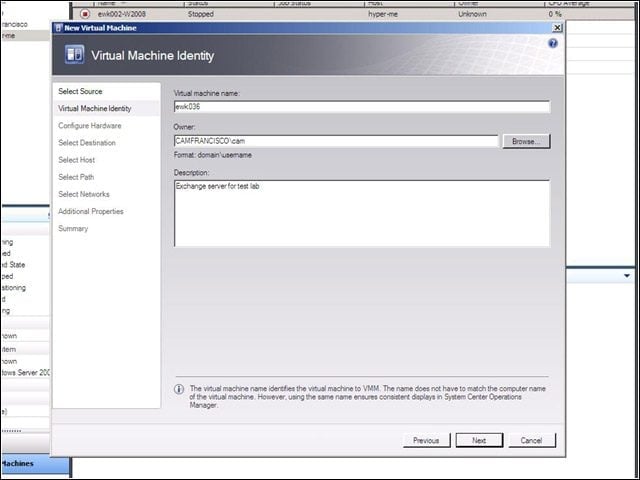Click the Virtual Machine Identity header icon

click(x=75, y=55)
